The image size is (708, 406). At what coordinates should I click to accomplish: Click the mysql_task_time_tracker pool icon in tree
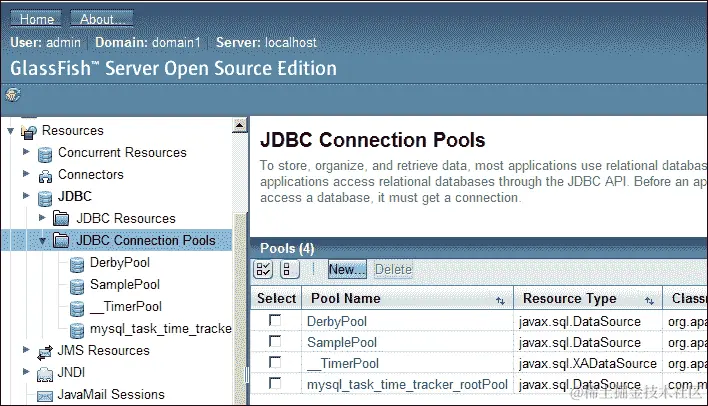coord(77,331)
